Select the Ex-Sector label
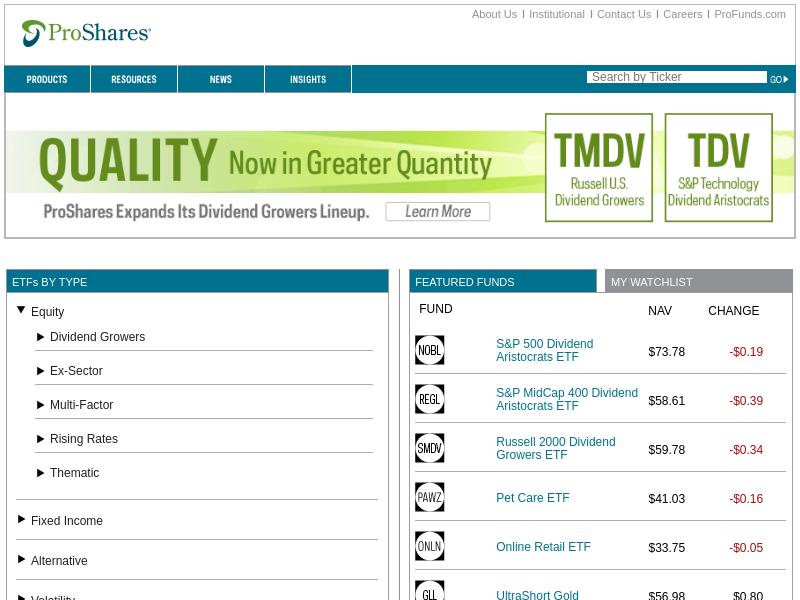The image size is (800, 600). tap(76, 371)
